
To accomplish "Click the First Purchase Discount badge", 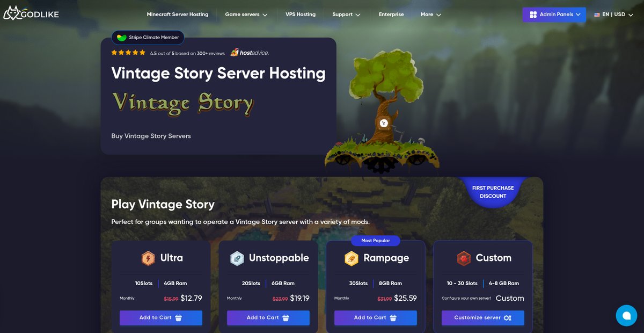I will 493,192.
